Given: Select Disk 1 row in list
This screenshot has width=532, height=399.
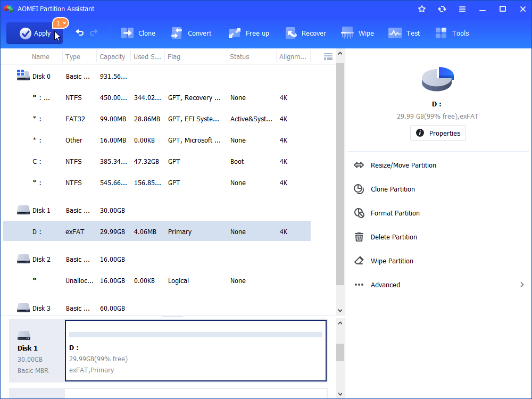Looking at the screenshot, I should tap(157, 210).
